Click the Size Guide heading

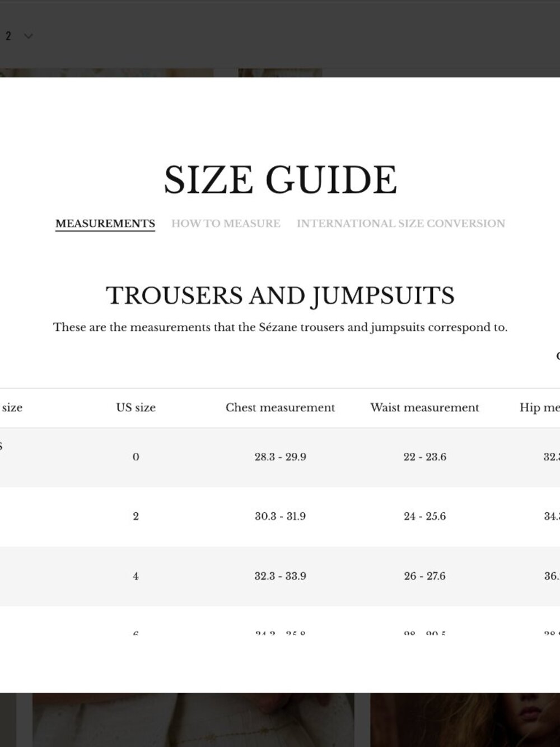point(280,180)
